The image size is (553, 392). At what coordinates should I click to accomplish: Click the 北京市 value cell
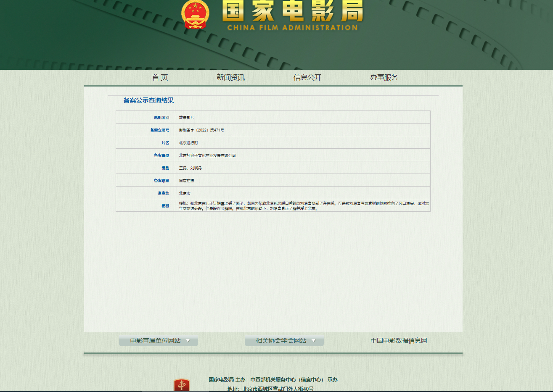point(302,193)
